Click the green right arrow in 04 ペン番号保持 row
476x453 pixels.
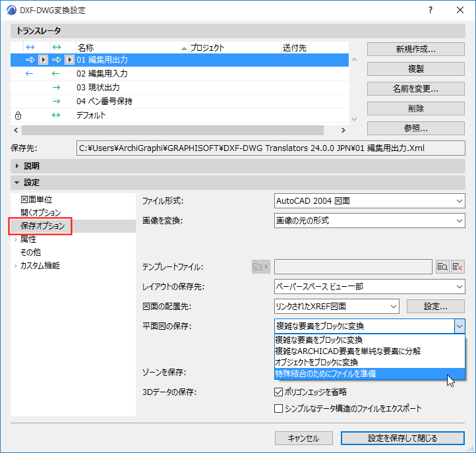(x=56, y=101)
